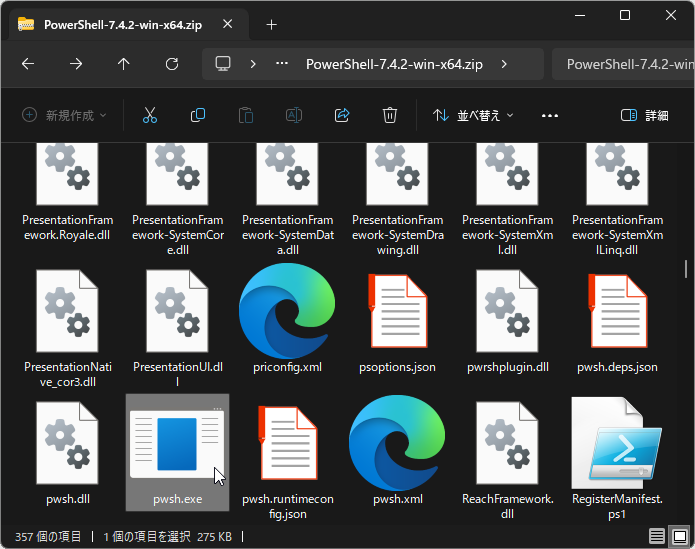695x549 pixels.
Task: Select the pwsh.runtimeconfig.json file icon
Action: 287,443
